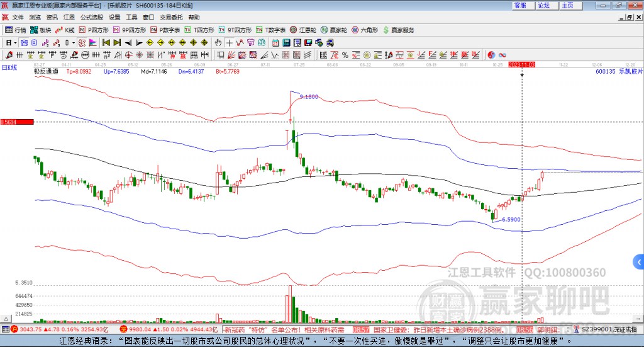Toggle the 权 adjusted-price button
This screenshot has height=347, width=644.
(82, 43)
